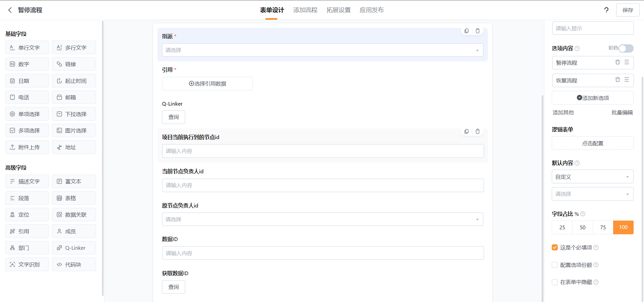Open the 拓展设置 tab
The width and height of the screenshot is (644, 302).
338,10
